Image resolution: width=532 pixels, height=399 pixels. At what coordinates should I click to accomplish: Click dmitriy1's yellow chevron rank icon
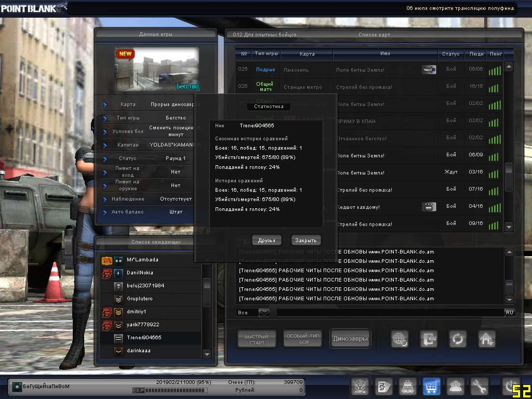(118, 312)
